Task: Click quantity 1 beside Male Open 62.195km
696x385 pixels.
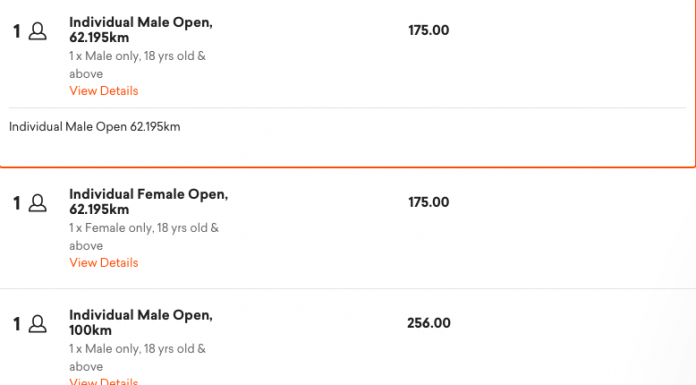Action: (x=17, y=32)
